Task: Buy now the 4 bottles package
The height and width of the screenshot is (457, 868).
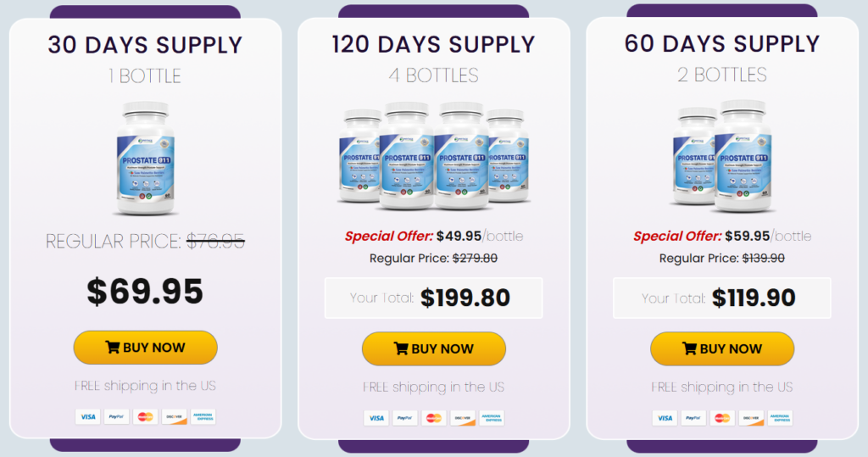Action: click(x=434, y=349)
